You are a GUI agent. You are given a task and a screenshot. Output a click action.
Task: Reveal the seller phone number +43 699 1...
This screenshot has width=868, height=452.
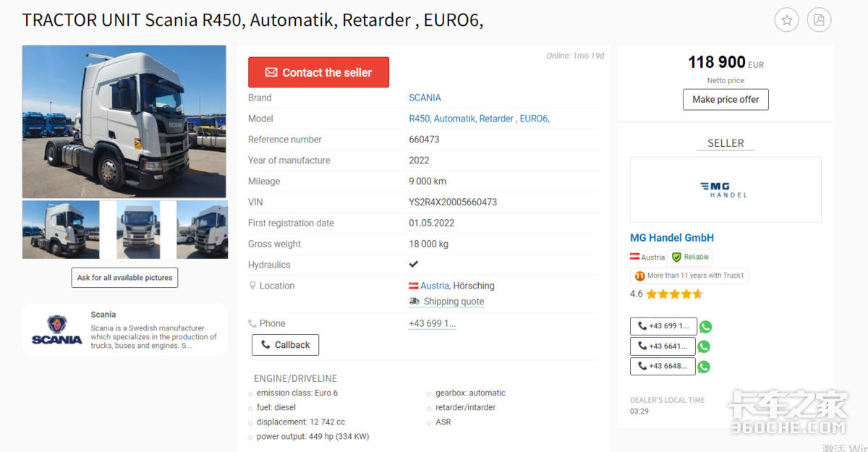point(432,323)
